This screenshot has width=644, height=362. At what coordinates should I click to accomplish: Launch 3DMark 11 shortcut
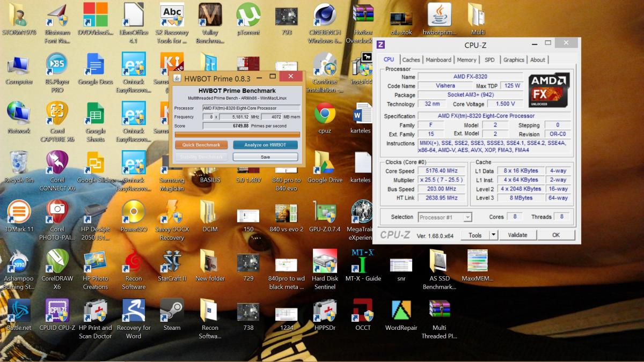[19, 216]
